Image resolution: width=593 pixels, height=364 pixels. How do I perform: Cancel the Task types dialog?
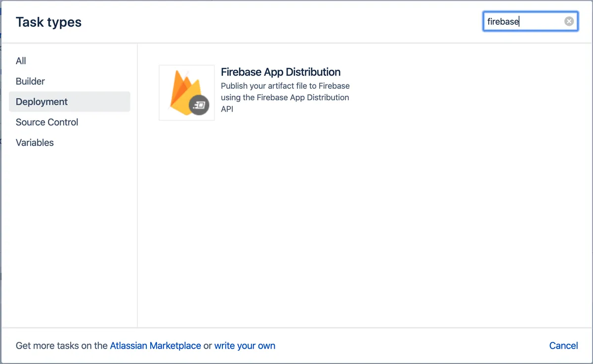pyautogui.click(x=563, y=346)
